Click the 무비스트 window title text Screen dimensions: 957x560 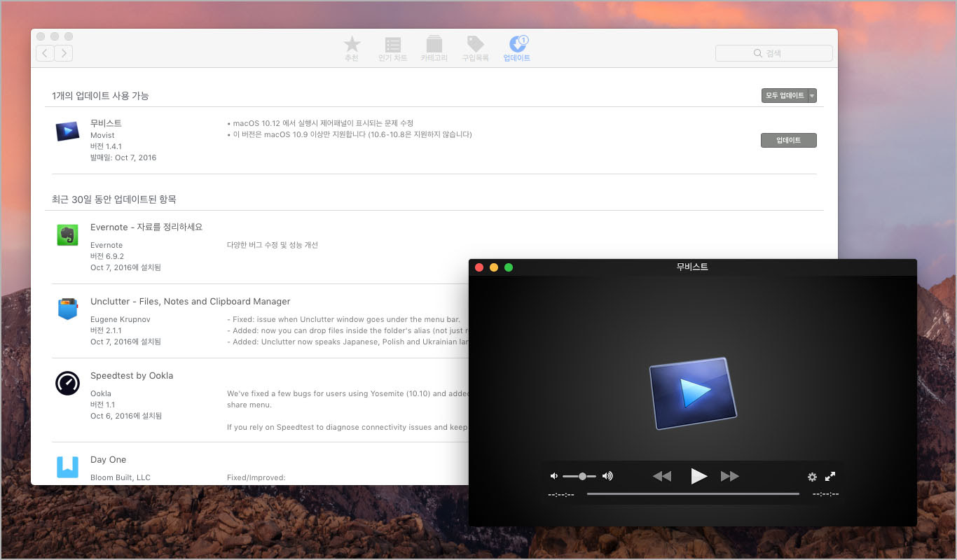point(692,267)
